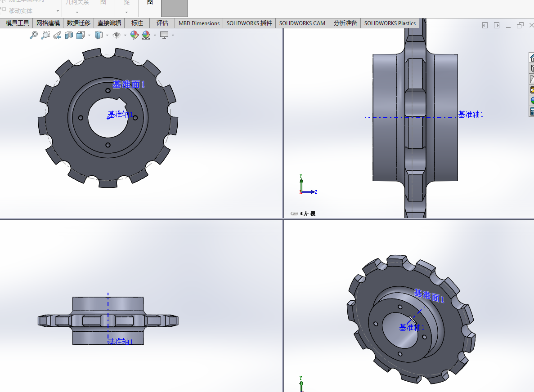
Task: Open the Design Library task pane tab
Action: pos(532,68)
